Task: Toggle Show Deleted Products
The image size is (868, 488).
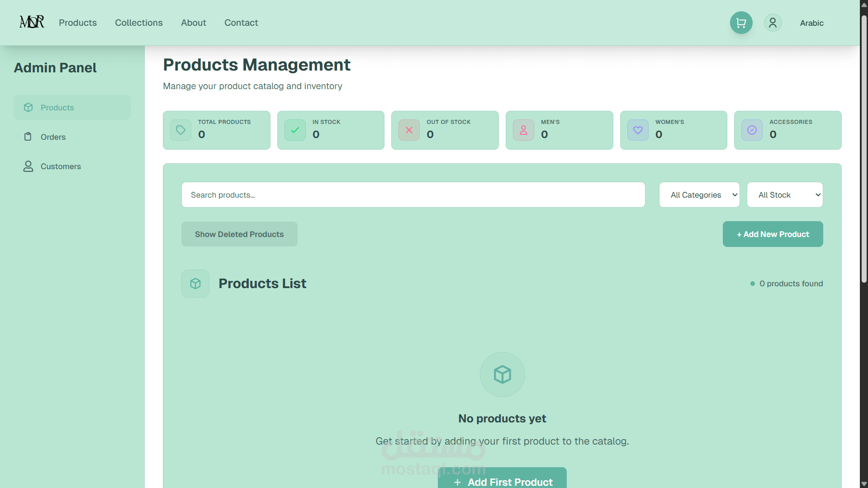Action: coord(239,234)
